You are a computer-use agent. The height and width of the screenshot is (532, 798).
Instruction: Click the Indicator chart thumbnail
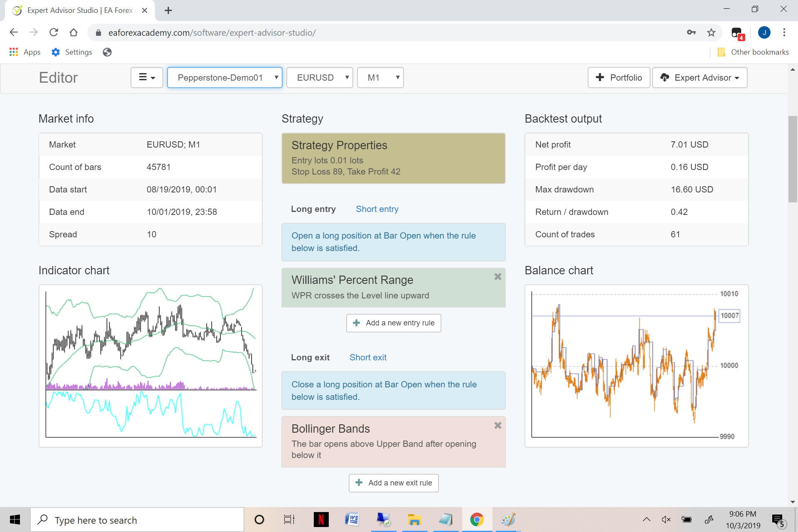coord(150,366)
